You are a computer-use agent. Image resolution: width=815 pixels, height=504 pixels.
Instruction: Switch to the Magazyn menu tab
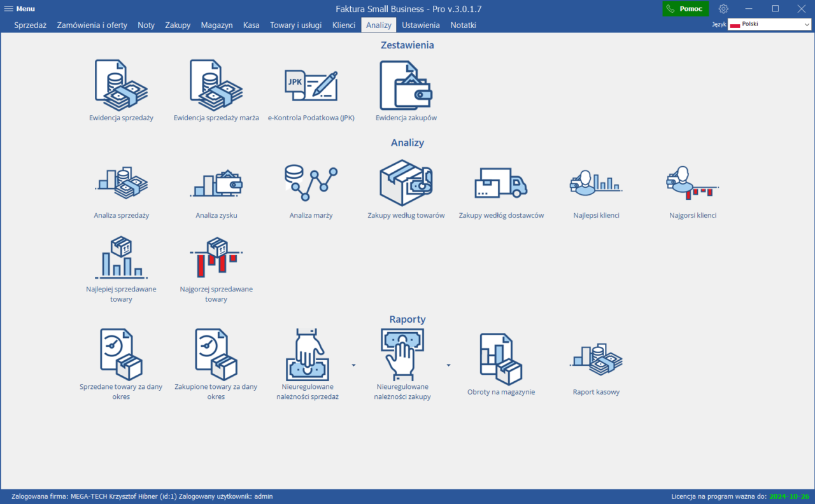[x=216, y=25]
